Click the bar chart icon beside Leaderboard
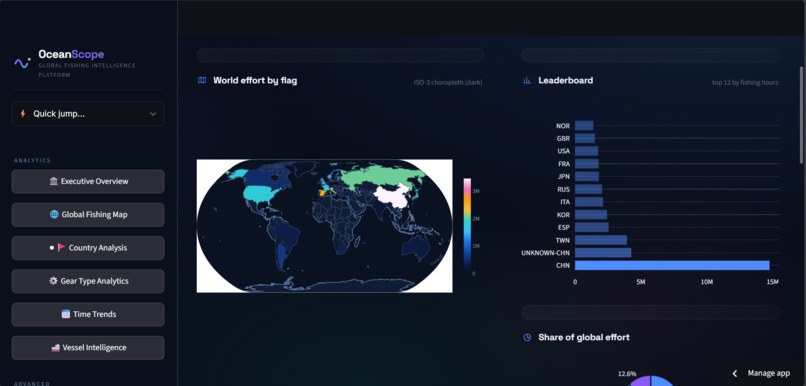Viewport: 806px width, 386px height. click(x=527, y=80)
